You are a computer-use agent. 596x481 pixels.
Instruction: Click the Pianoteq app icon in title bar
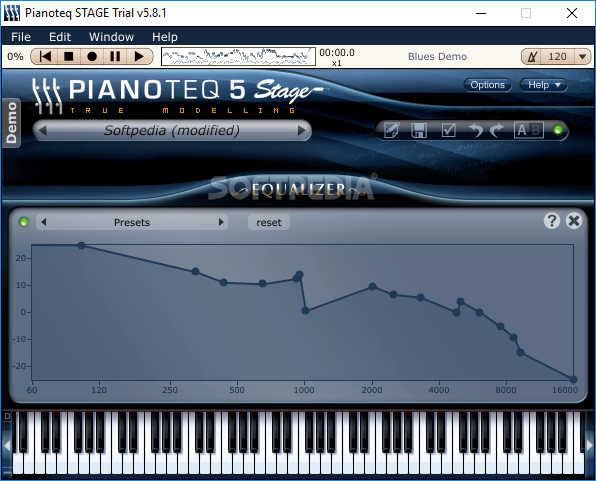click(x=12, y=13)
